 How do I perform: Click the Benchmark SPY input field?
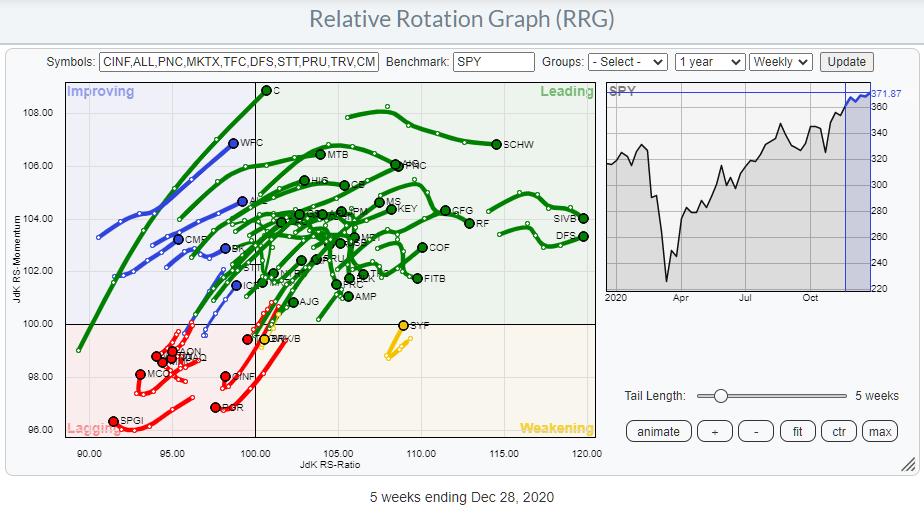[493, 62]
